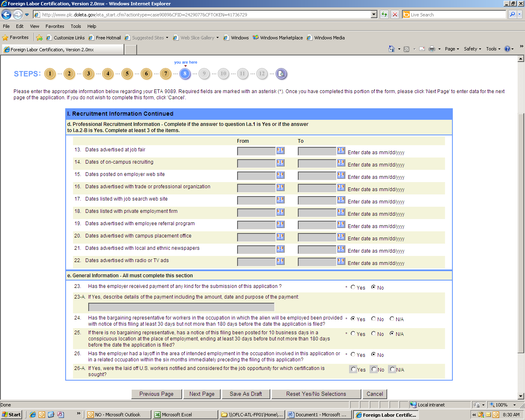The image size is (525, 420).
Task: Click Save As Draft button
Action: [x=246, y=394]
